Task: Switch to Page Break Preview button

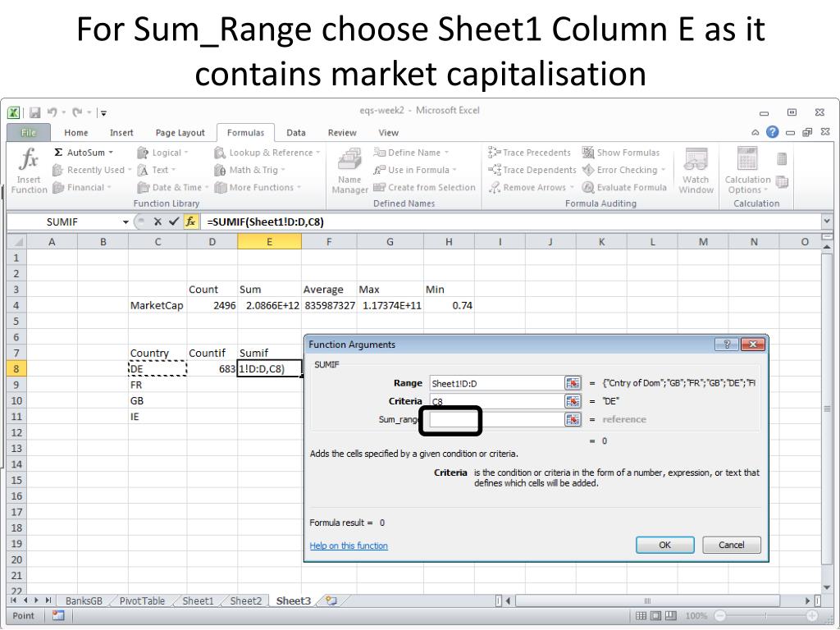Action: pos(671,616)
